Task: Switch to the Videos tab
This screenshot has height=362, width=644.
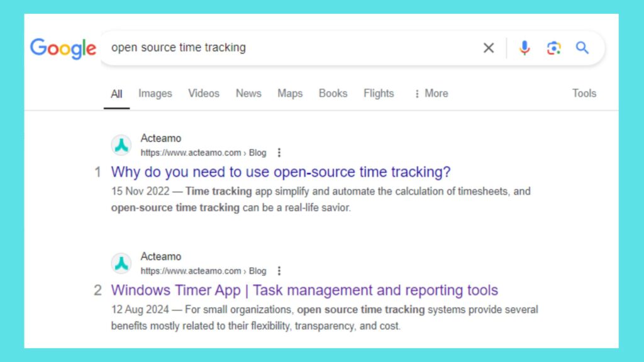Action: (204, 94)
